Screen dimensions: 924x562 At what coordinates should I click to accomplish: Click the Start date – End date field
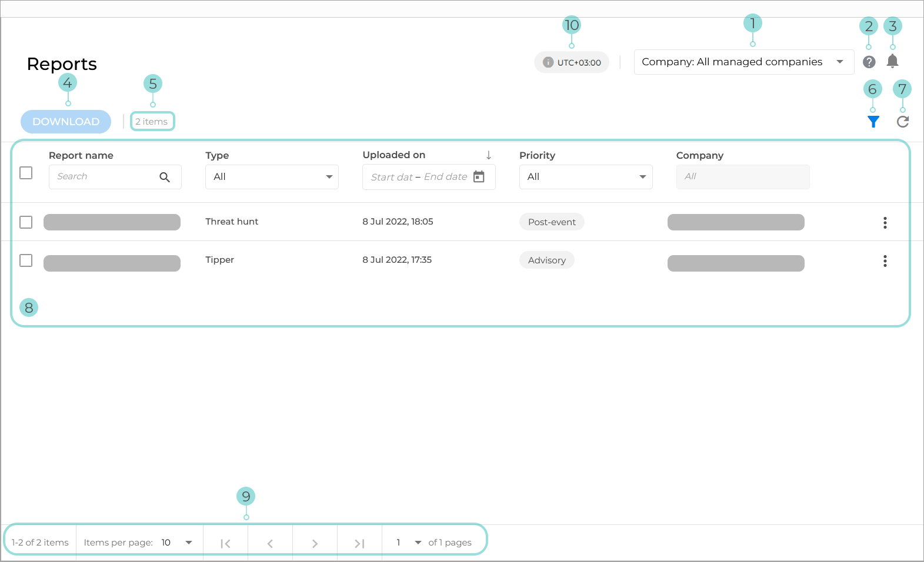[429, 177]
